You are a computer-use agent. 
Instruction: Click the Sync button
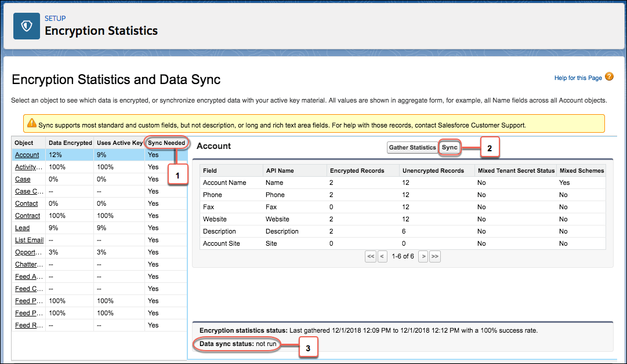click(x=450, y=147)
